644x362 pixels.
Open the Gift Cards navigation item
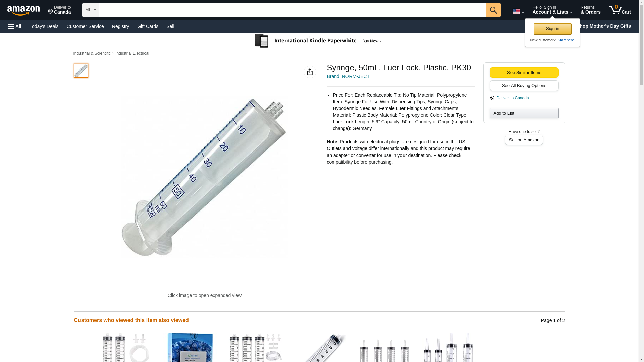coord(148,26)
